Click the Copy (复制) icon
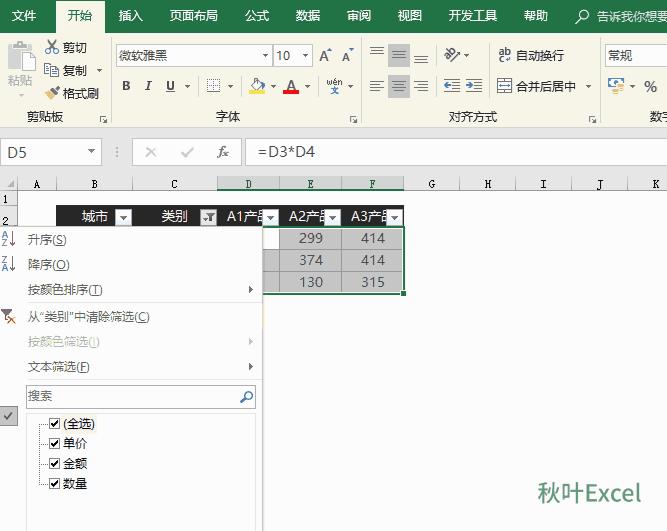Viewport: 667px width, 531px height. coord(51,69)
